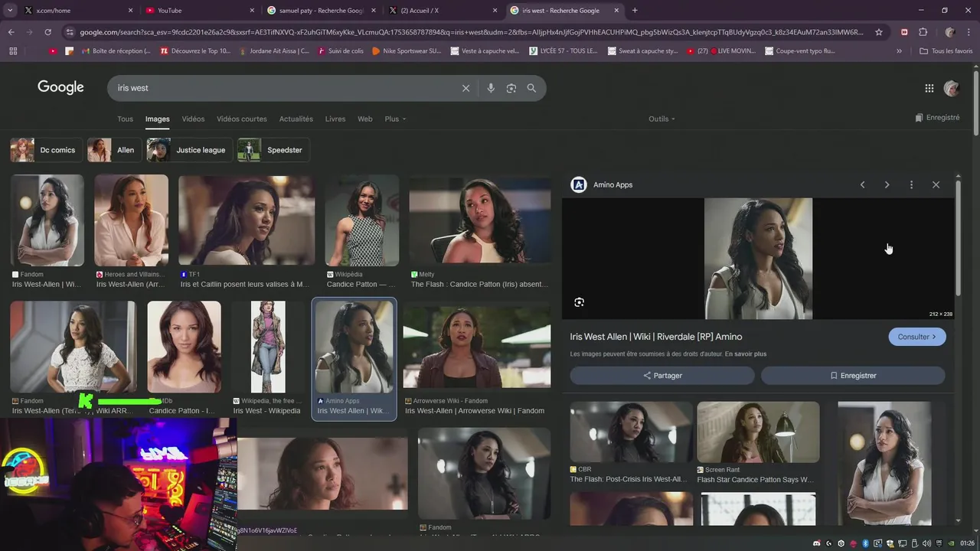
Task: Open Google Lens search by image icon
Action: tap(511, 88)
